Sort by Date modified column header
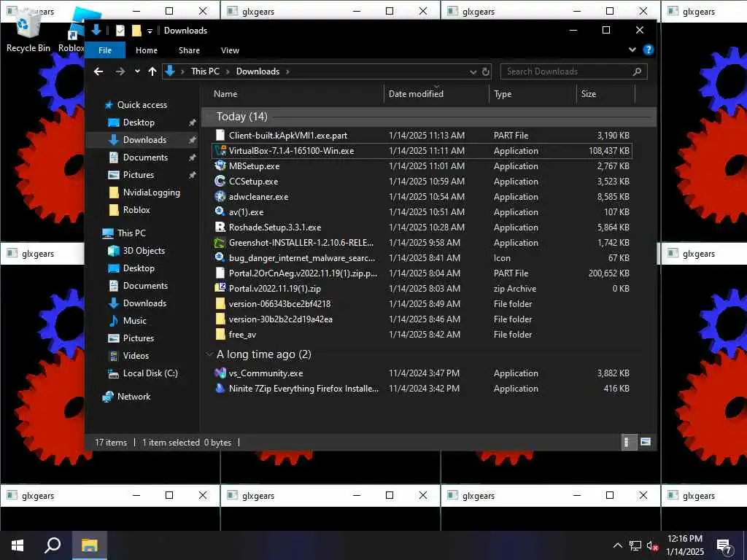 pyautogui.click(x=436, y=94)
